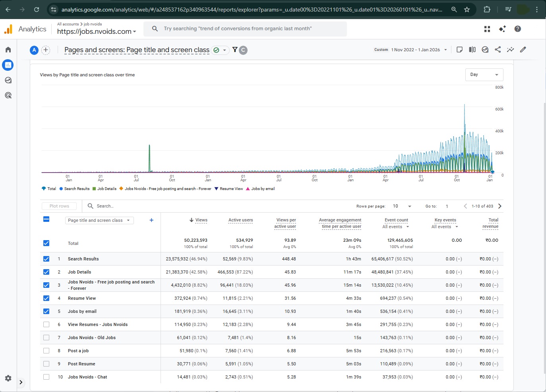Open the Explore icon in left sidebar
The width and height of the screenshot is (546, 392).
pyautogui.click(x=8, y=80)
